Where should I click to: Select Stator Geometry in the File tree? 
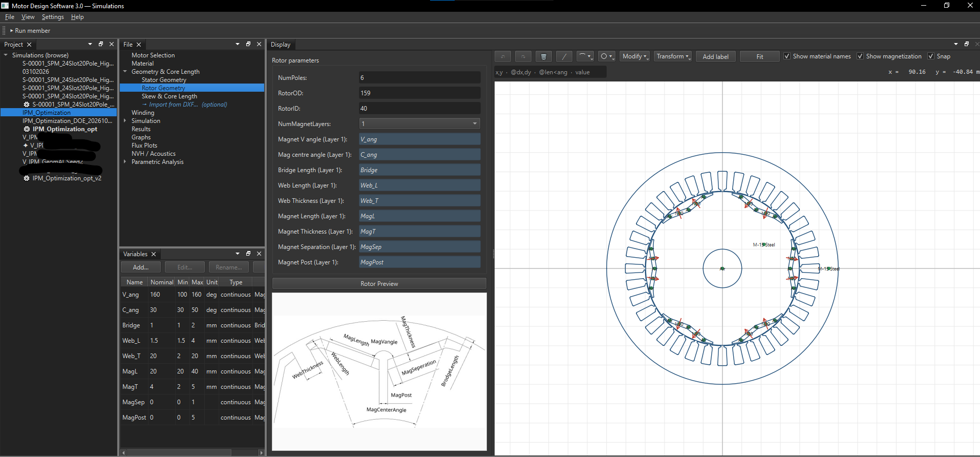click(x=164, y=80)
